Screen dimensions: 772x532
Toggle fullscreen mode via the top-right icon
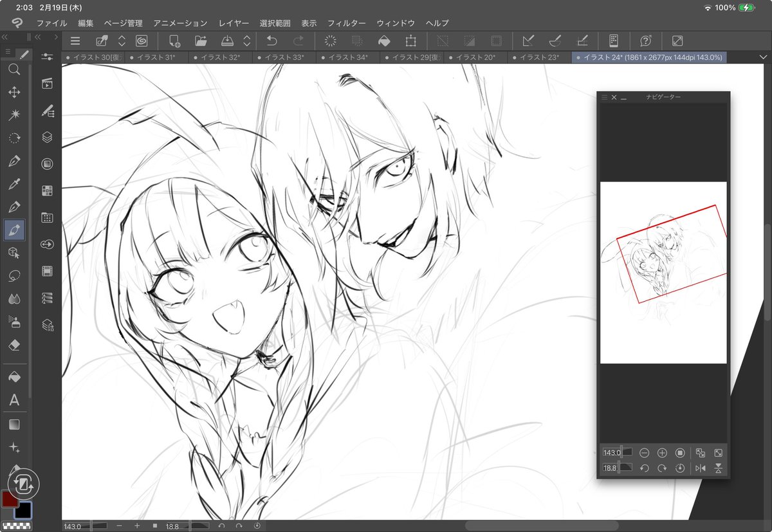(x=676, y=41)
